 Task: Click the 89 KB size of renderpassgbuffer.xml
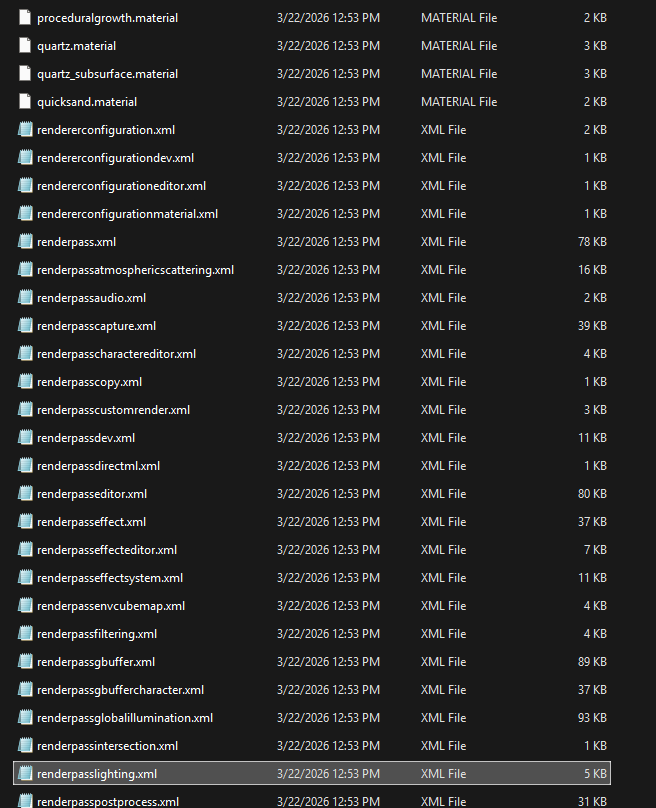[x=592, y=662]
